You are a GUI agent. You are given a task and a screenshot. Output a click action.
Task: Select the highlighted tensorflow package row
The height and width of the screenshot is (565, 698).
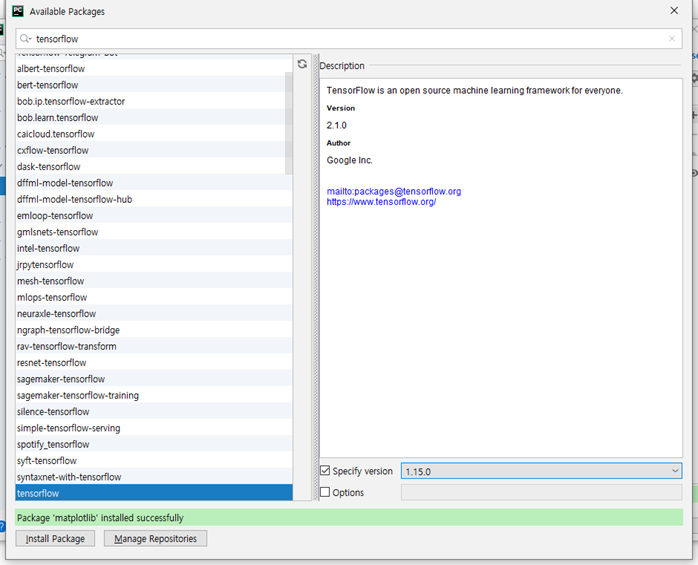click(154, 493)
